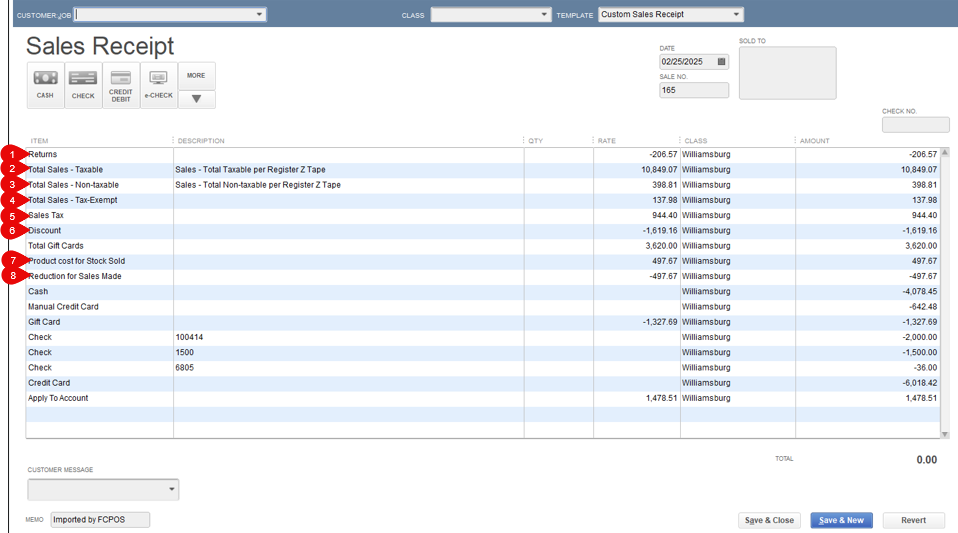The height and width of the screenshot is (533, 958).
Task: Click red marker number 8 beside Reduction row
Action: click(12, 277)
